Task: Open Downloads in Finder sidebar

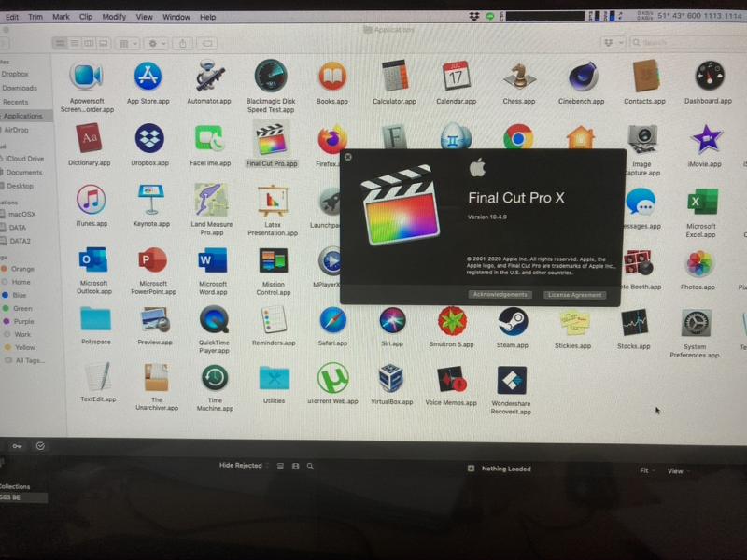Action: point(19,88)
